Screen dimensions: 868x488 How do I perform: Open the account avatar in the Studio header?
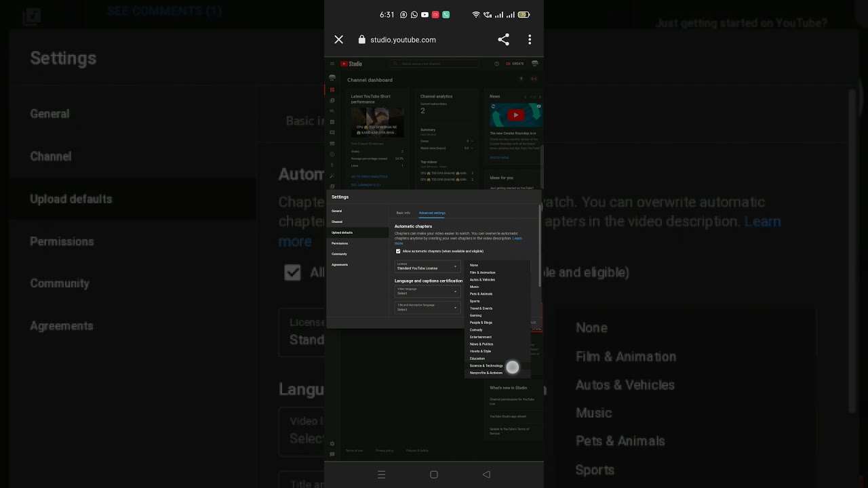[x=535, y=64]
